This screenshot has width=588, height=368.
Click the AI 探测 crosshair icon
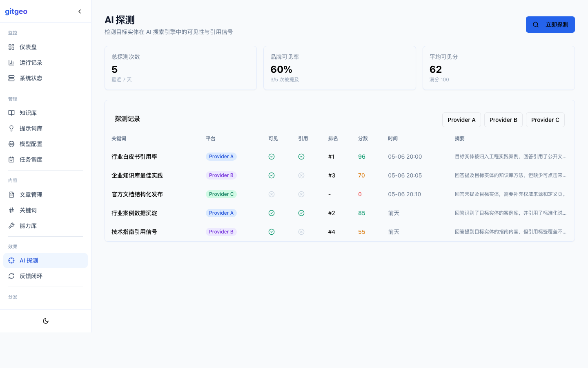[x=11, y=260]
